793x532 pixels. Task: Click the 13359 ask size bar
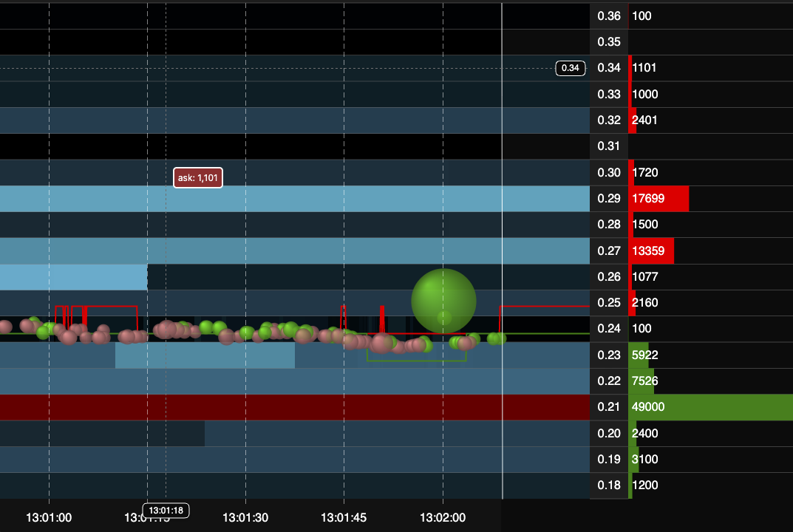click(651, 250)
